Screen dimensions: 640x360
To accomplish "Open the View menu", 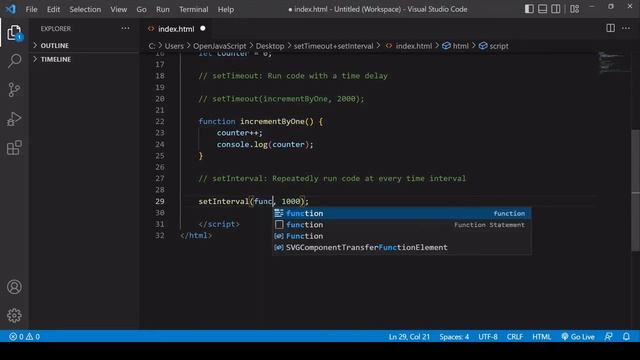I will [x=118, y=9].
